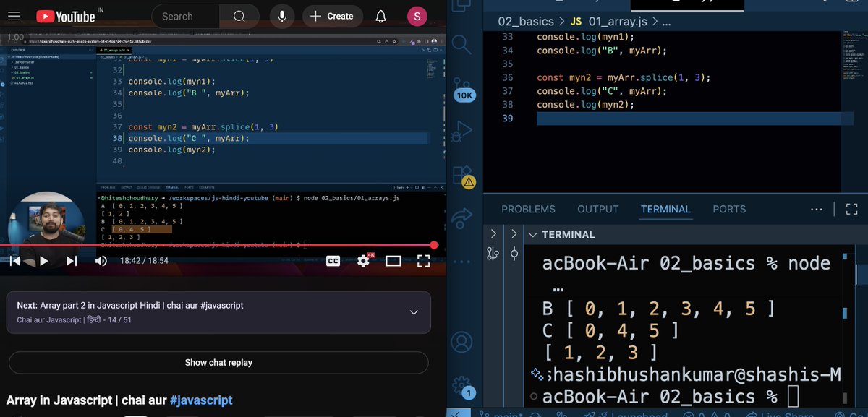Open panel more actions ellipsis

[x=817, y=209]
